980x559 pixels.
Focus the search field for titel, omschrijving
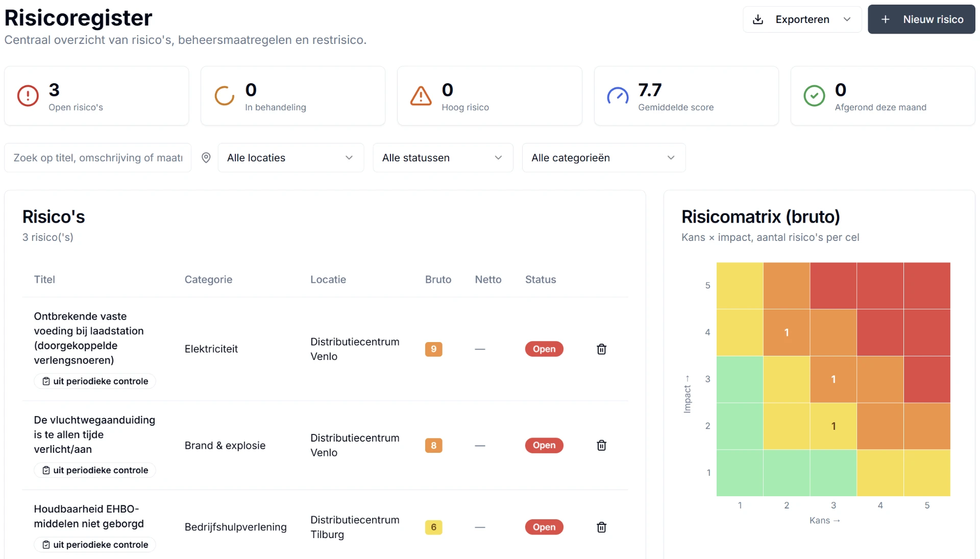coord(98,158)
